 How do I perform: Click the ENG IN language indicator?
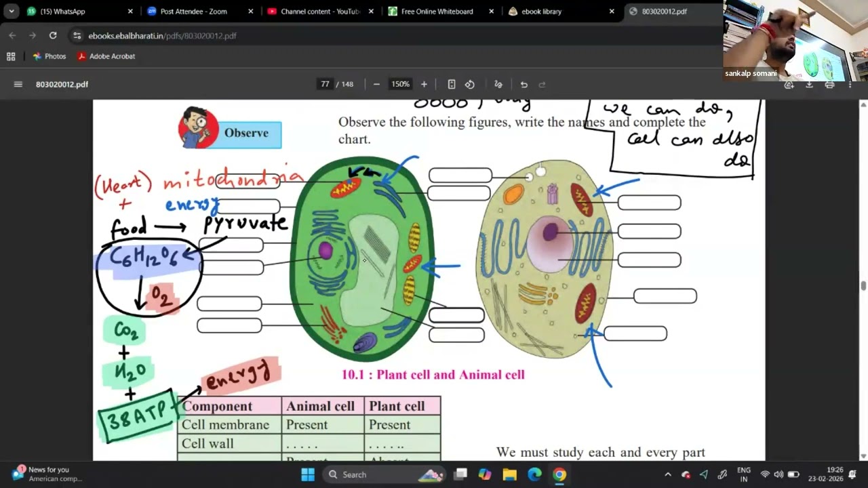[744, 474]
